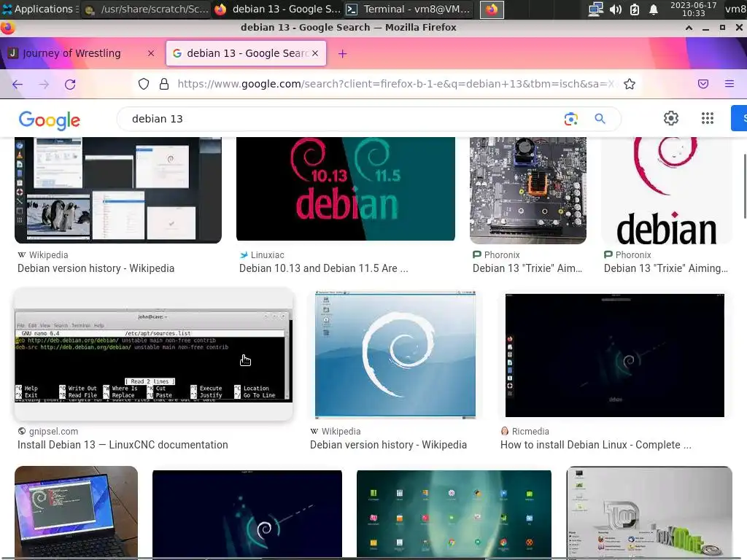Click the Linuxiac source label

pos(267,255)
